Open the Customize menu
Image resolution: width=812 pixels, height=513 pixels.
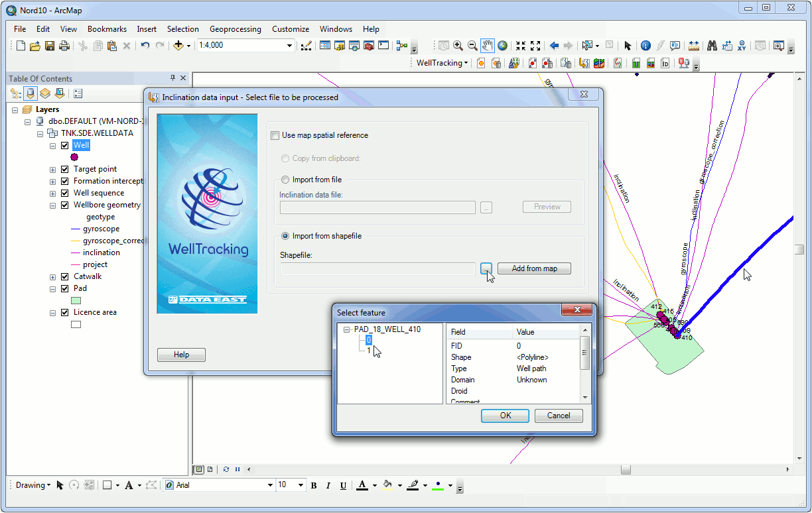pyautogui.click(x=291, y=29)
